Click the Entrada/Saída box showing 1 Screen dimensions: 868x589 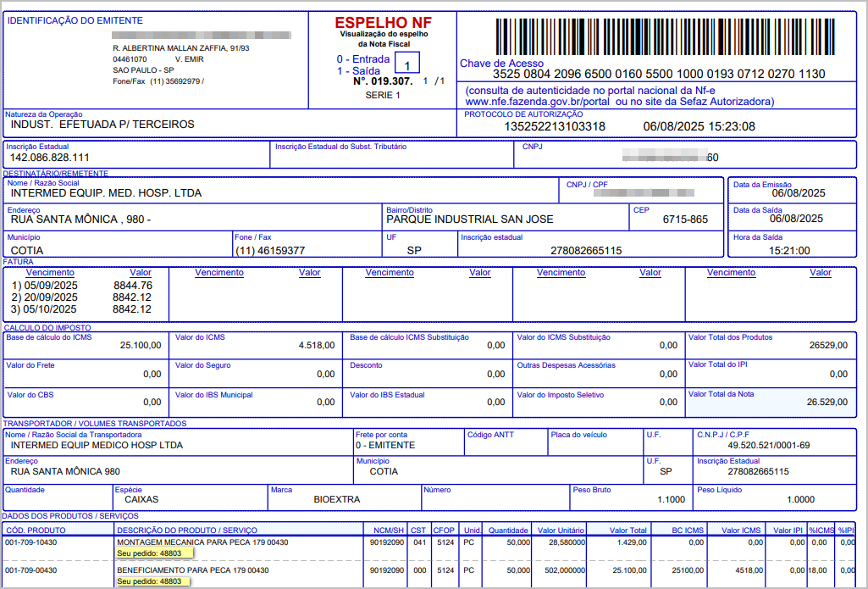407,65
